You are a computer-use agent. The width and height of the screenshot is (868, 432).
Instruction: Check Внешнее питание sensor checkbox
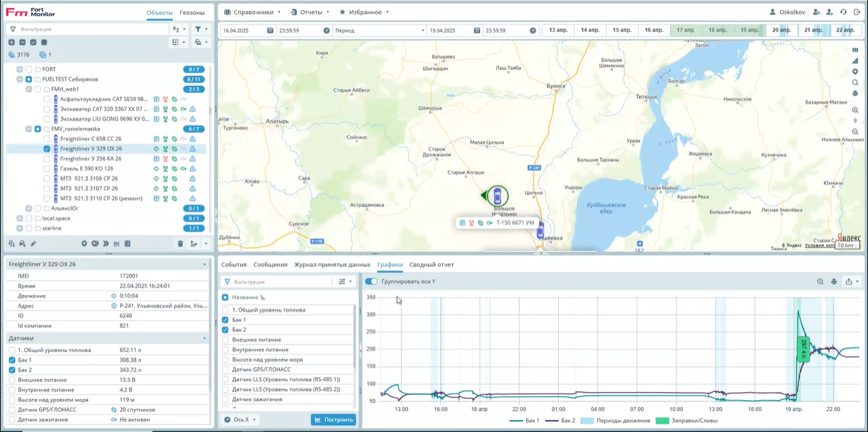coord(12,380)
